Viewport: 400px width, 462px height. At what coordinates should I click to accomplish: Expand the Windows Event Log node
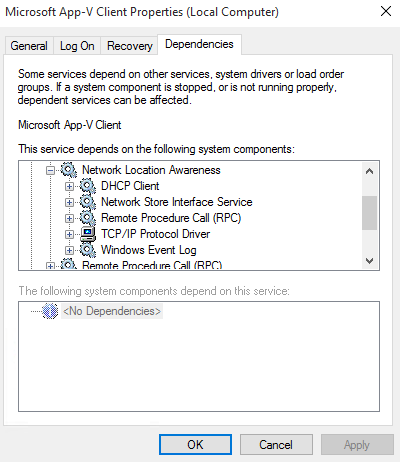[69, 250]
